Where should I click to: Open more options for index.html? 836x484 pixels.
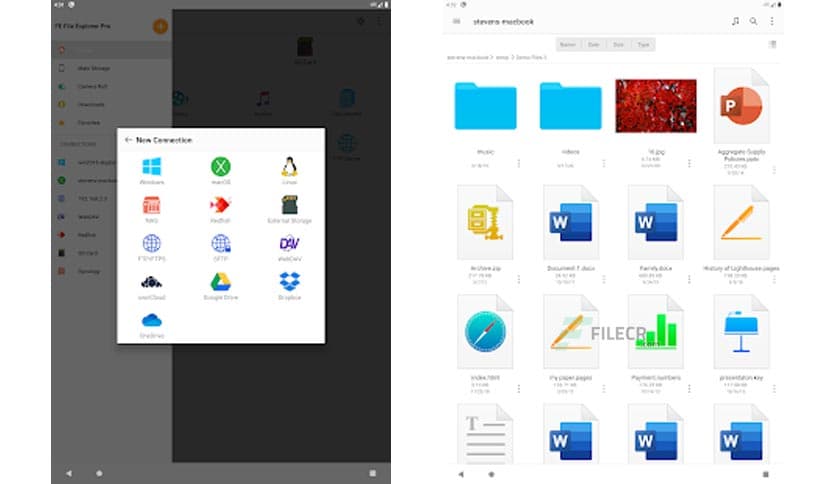coord(519,389)
